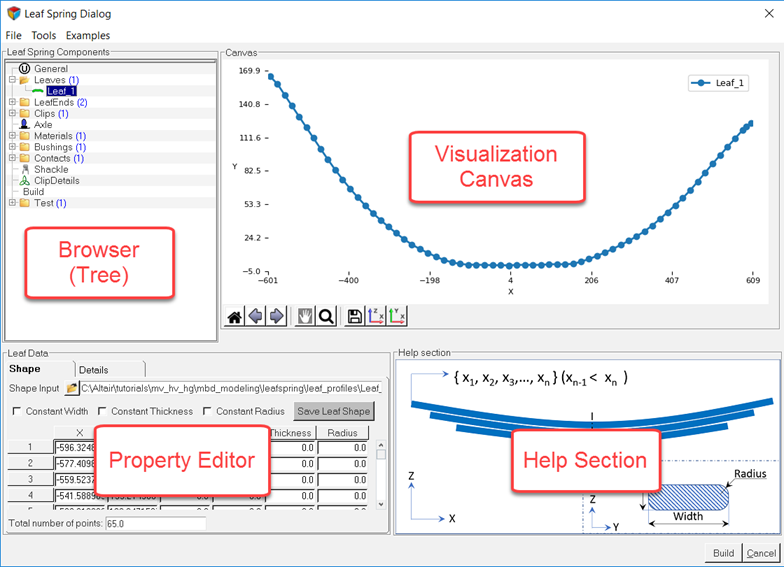Switch canvas to ZX axis view

click(x=376, y=316)
